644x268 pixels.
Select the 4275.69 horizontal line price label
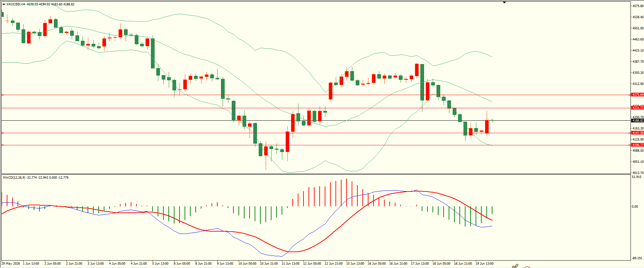[638, 95]
